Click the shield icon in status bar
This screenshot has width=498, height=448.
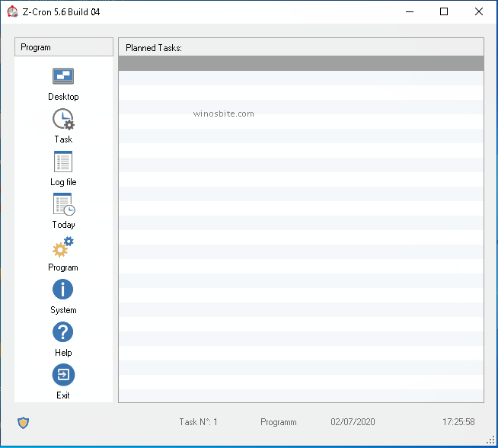pyautogui.click(x=23, y=423)
